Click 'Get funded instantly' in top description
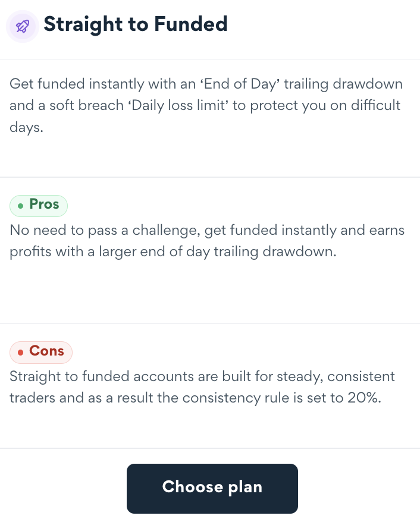 65,84
